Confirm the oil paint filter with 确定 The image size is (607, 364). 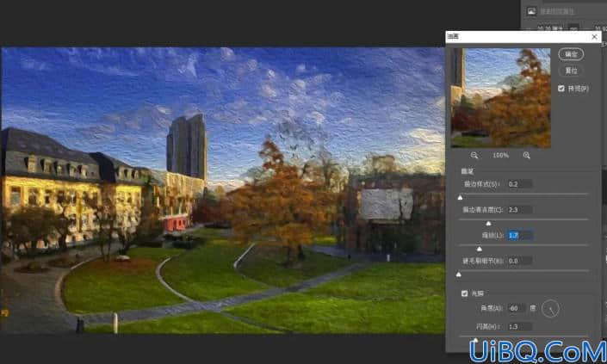571,54
